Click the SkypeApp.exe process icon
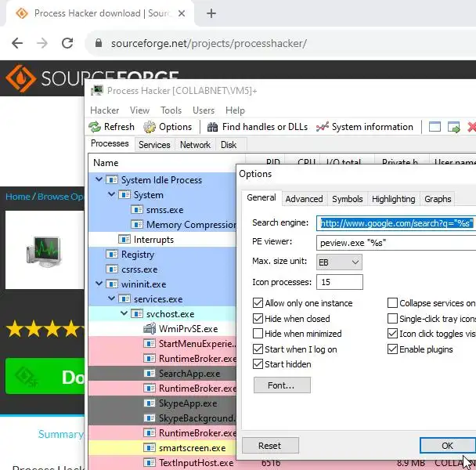 point(150,403)
